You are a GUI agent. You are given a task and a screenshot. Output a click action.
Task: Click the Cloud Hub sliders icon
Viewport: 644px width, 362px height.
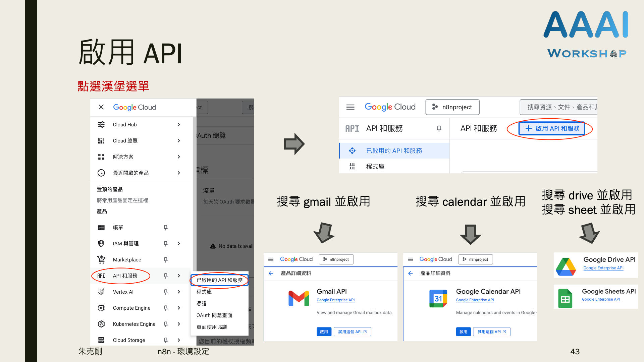(x=101, y=125)
